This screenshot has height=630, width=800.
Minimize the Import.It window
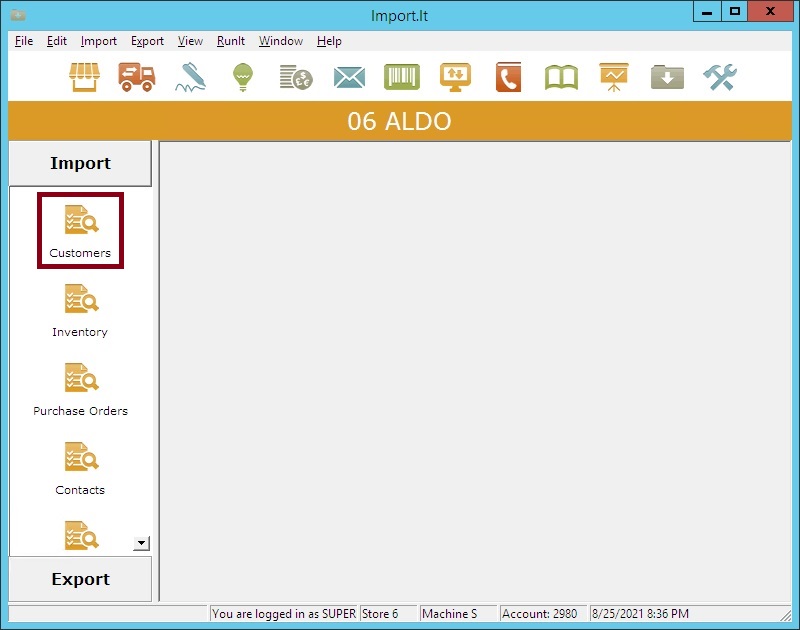pos(707,12)
